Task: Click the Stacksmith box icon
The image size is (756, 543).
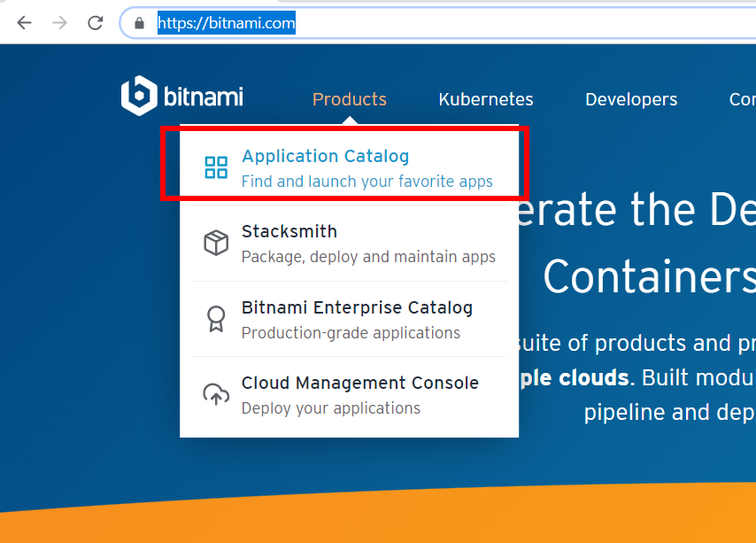Action: [216, 243]
